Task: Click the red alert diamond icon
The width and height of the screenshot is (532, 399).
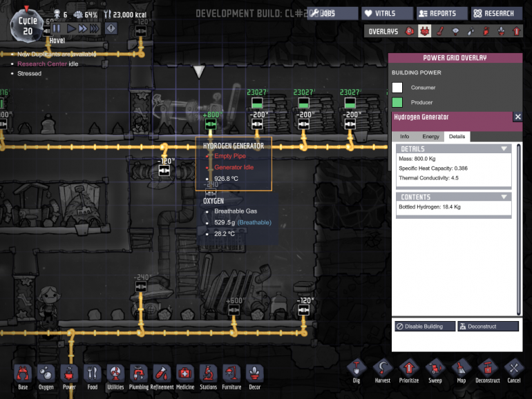Action: tap(111, 28)
